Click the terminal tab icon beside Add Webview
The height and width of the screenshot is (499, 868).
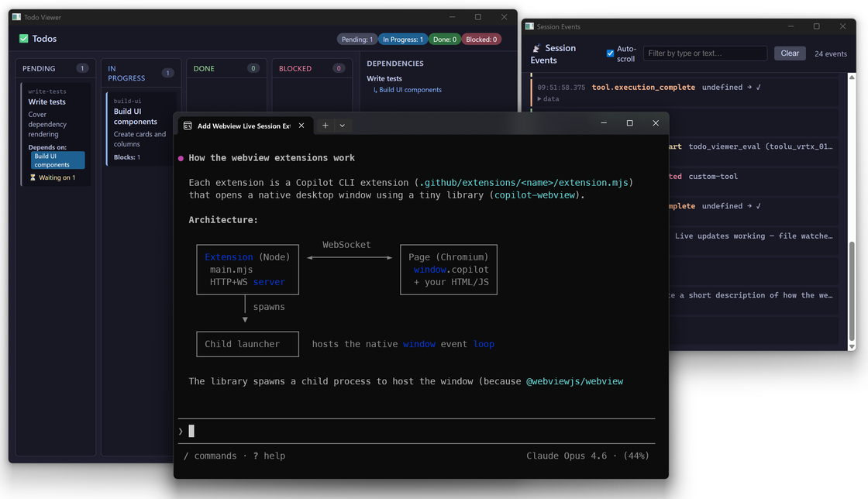(x=188, y=126)
